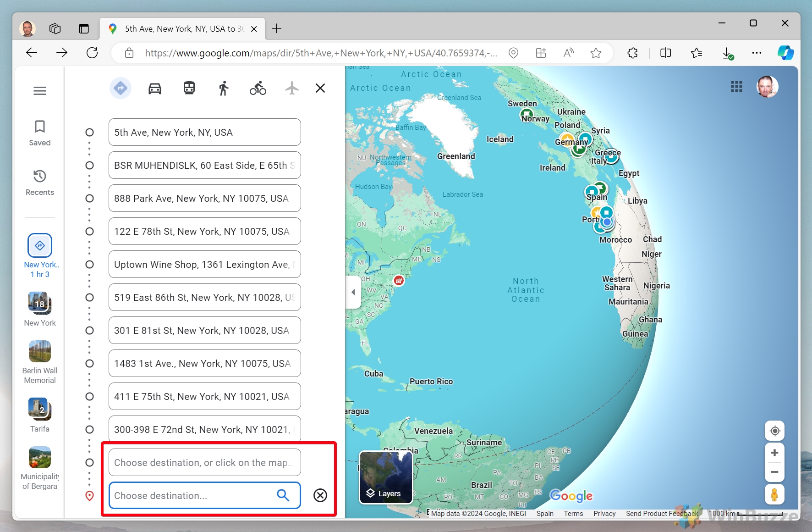Screen dimensions: 812x532
Task: Open browser Settings and more menu
Action: pyautogui.click(x=757, y=53)
